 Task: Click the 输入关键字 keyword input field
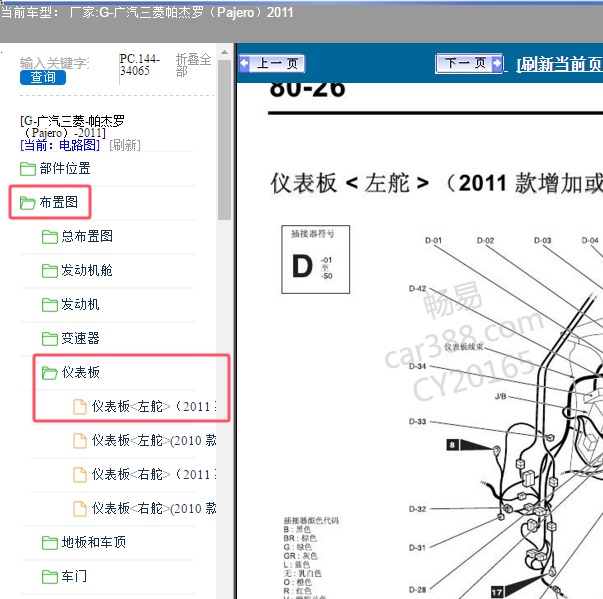tap(55, 63)
